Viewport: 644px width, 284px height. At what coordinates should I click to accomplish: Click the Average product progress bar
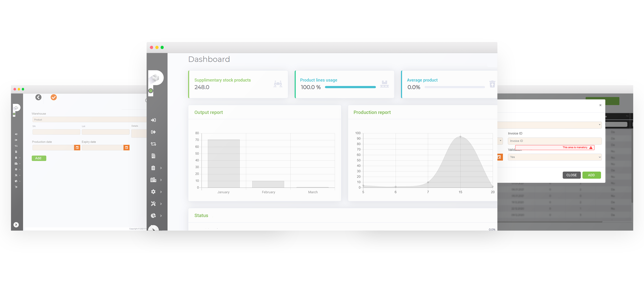pyautogui.click(x=455, y=87)
